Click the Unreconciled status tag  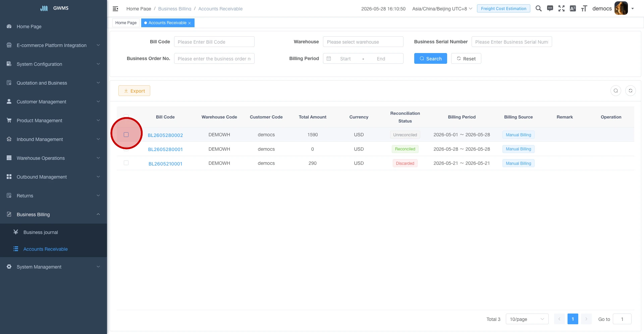point(405,135)
